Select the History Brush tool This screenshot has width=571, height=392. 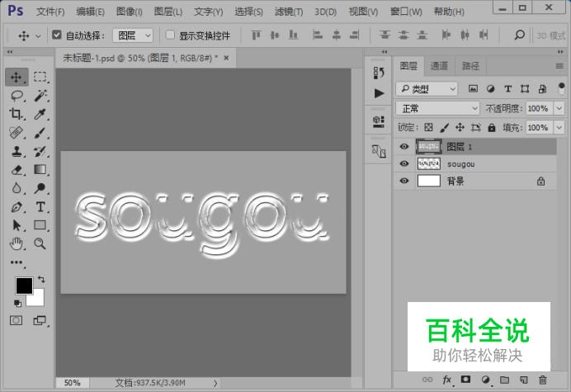(x=40, y=151)
